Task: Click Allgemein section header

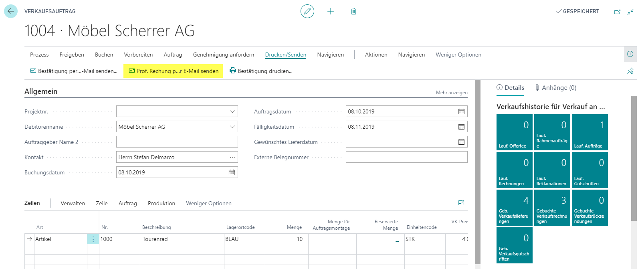Action: click(x=41, y=91)
